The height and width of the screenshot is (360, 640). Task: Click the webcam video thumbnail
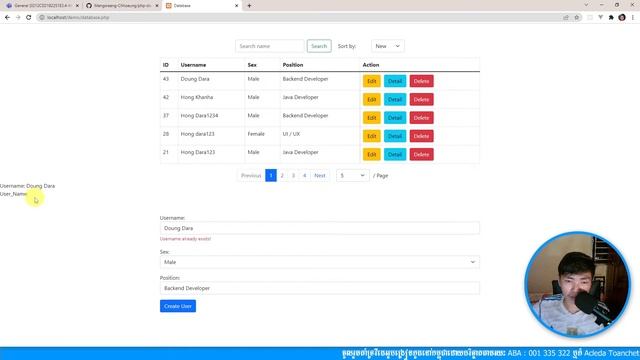pyautogui.click(x=577, y=284)
